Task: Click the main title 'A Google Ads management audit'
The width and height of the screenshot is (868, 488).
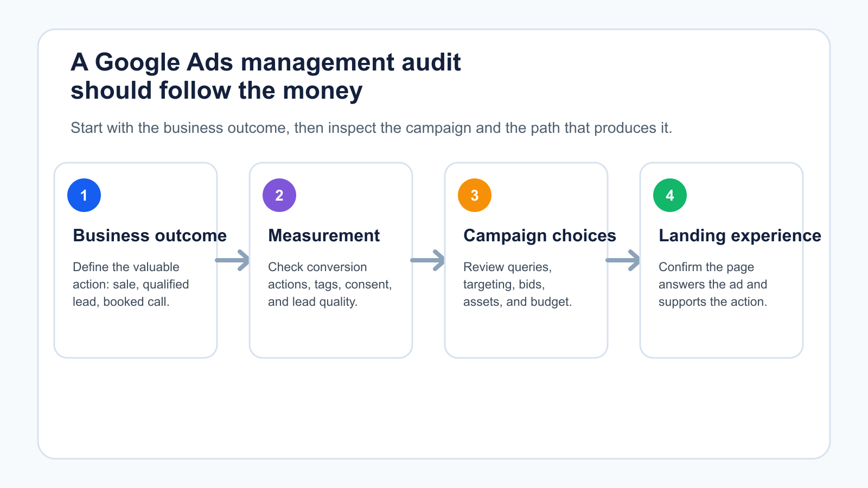Action: coord(266,62)
